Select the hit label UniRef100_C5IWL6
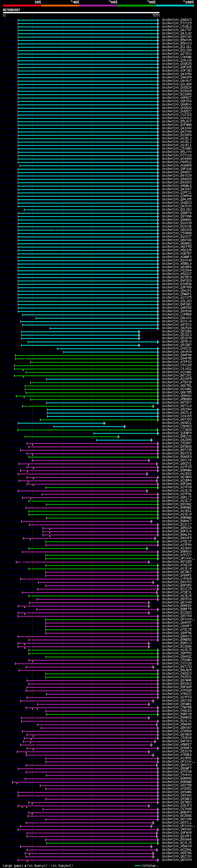The image size is (197, 868). tap(177, 26)
